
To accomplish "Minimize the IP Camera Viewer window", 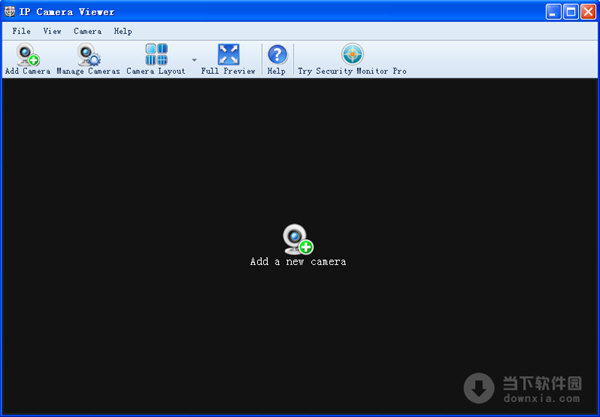I will pyautogui.click(x=553, y=12).
